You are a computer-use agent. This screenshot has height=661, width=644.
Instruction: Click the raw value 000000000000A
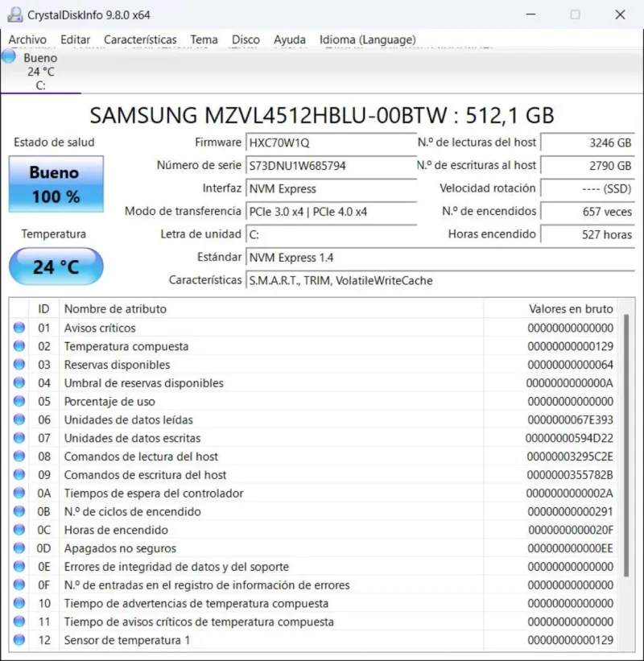point(570,382)
